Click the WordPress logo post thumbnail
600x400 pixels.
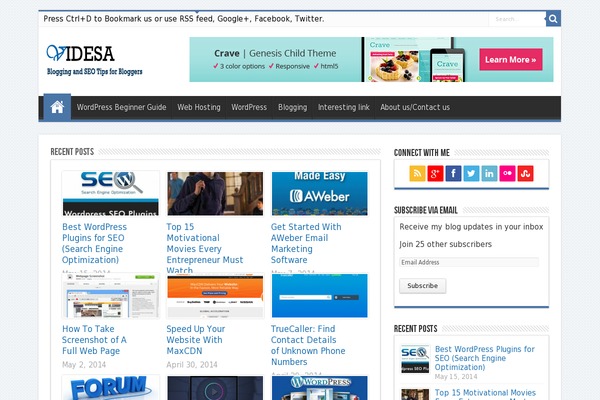[320, 388]
